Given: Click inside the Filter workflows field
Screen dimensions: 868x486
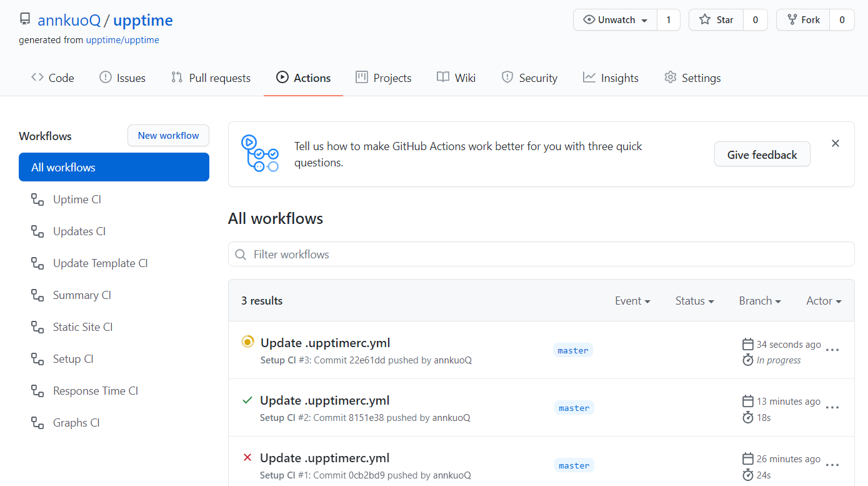Looking at the screenshot, I should [x=437, y=254].
